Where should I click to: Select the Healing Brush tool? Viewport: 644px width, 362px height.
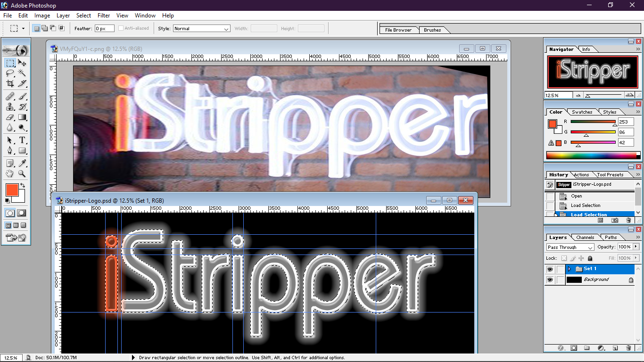tap(10, 96)
